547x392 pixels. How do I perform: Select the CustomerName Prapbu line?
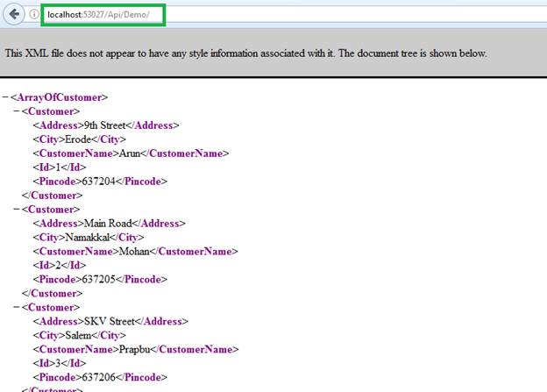click(x=136, y=349)
